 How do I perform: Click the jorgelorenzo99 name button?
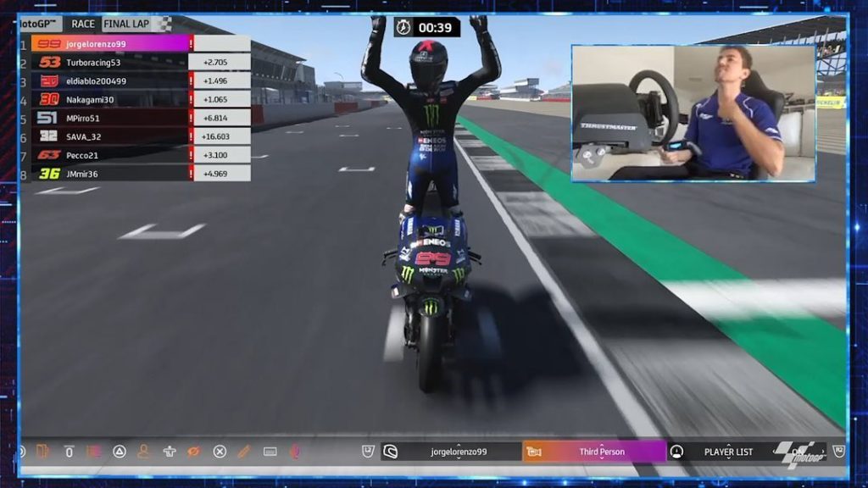click(x=459, y=452)
